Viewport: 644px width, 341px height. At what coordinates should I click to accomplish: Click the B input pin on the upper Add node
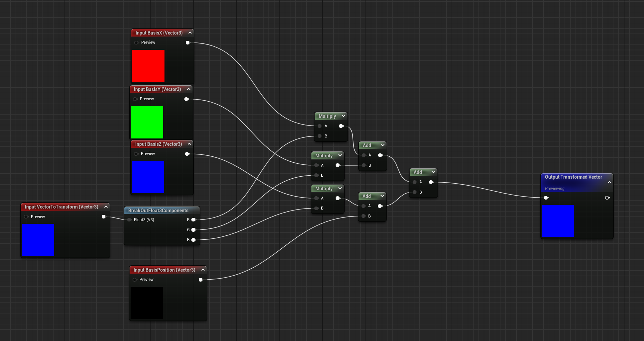click(364, 165)
